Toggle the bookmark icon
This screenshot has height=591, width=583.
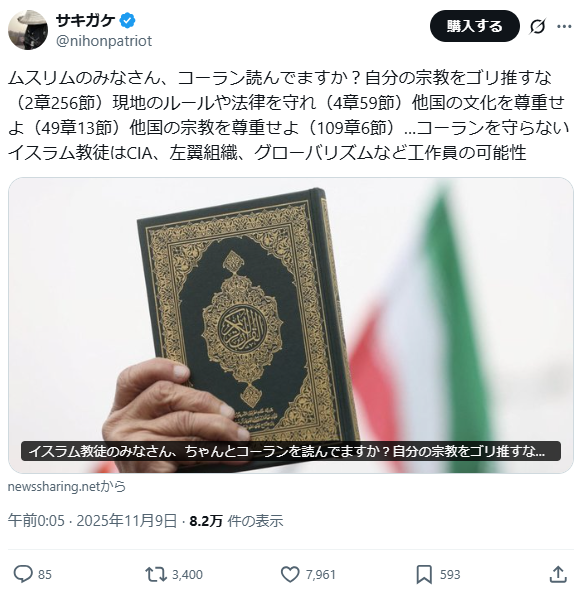pyautogui.click(x=424, y=575)
